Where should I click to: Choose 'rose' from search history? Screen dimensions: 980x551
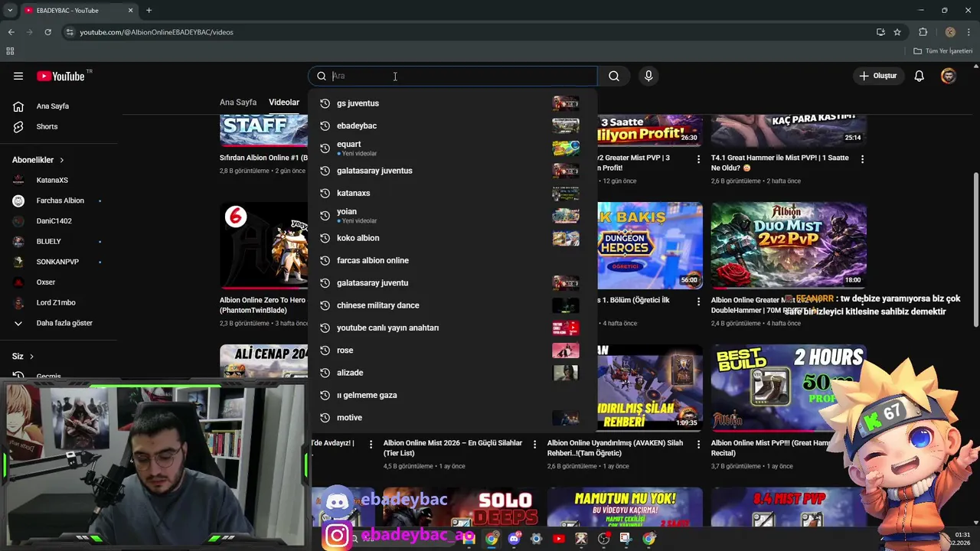[x=452, y=350]
